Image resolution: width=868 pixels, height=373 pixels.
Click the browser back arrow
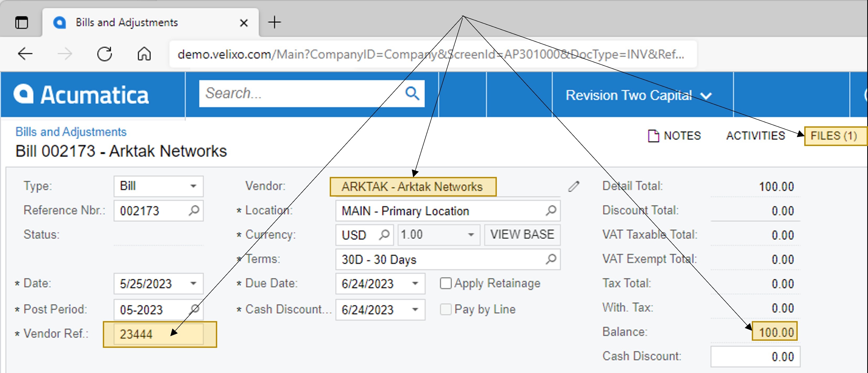tap(25, 54)
